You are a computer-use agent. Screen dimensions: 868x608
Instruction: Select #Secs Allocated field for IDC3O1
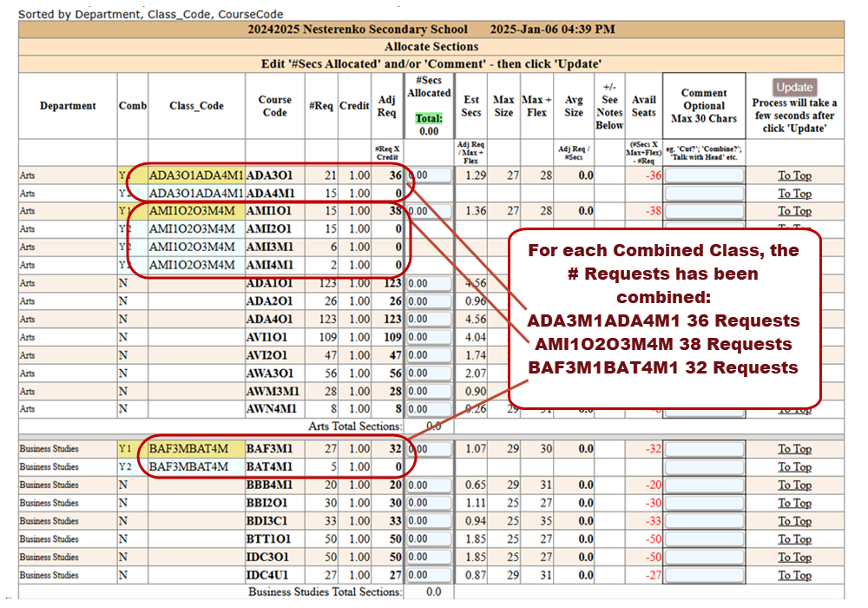pyautogui.click(x=429, y=558)
